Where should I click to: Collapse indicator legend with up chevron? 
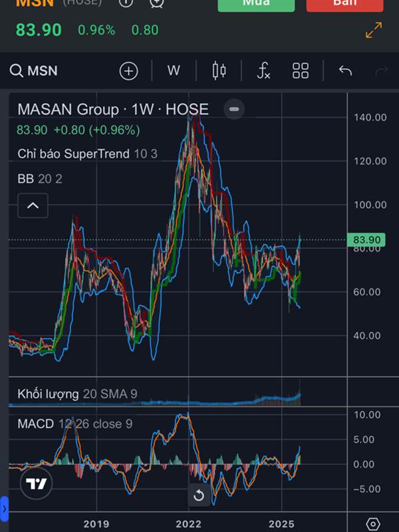tap(33, 205)
